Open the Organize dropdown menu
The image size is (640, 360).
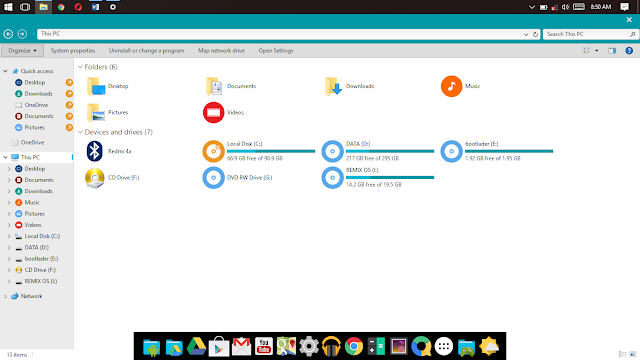pos(22,51)
